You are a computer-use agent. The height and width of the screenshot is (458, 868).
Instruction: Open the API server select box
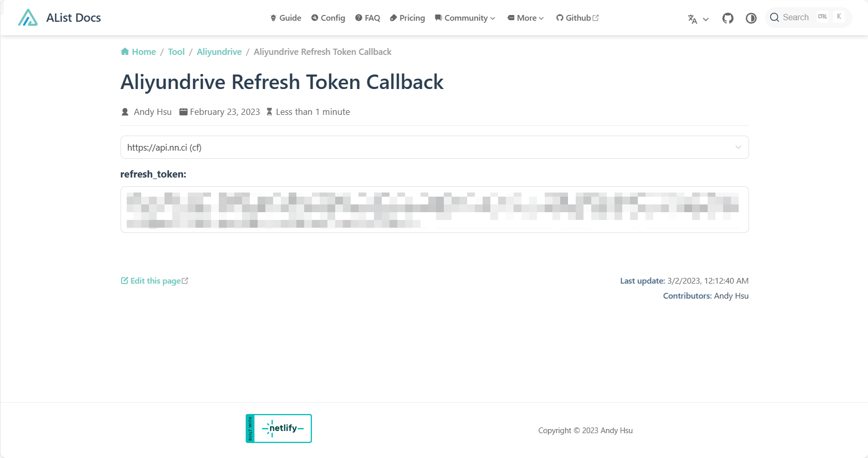(x=434, y=147)
